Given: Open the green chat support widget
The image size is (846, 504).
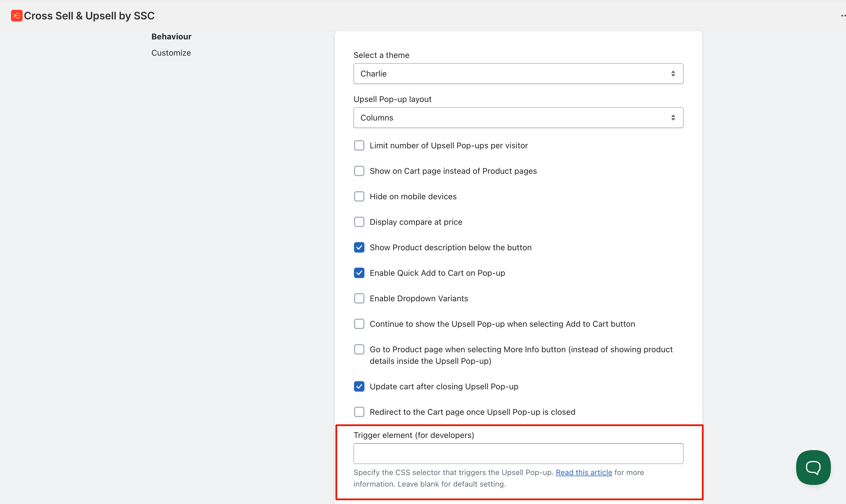Looking at the screenshot, I should [813, 467].
